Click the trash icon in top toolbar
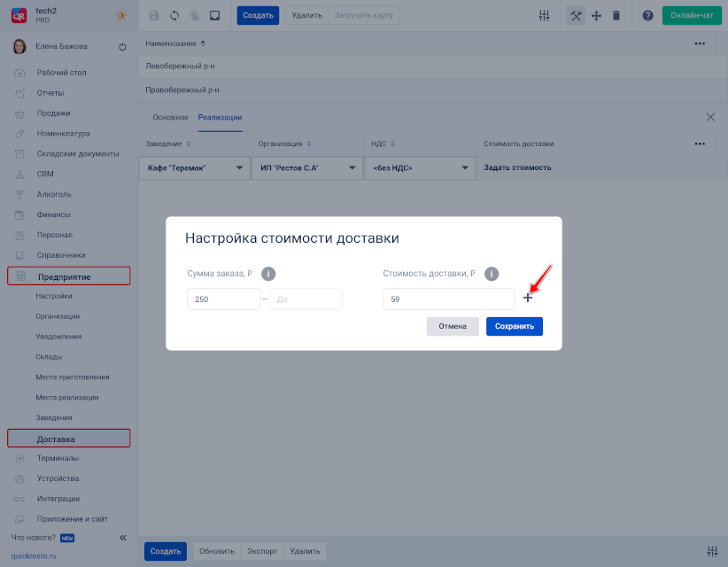The width and height of the screenshot is (728, 567). pyautogui.click(x=616, y=16)
